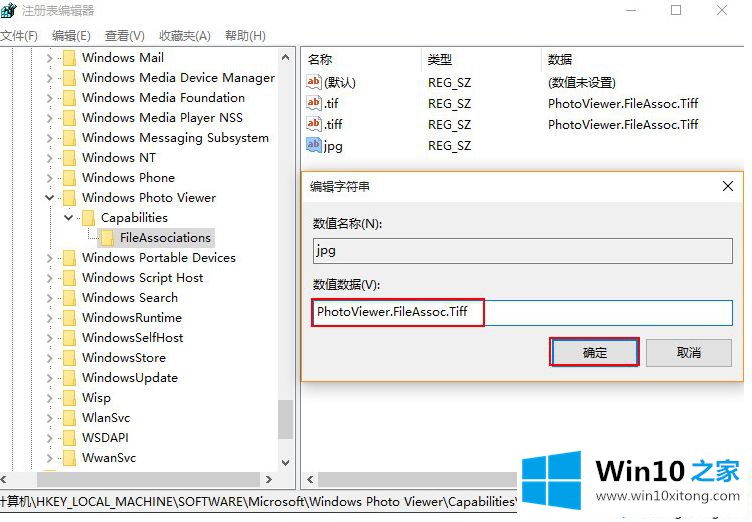Viewport: 752px width, 522px height.
Task: Click the Capabilities folder icon
Action: click(88, 218)
